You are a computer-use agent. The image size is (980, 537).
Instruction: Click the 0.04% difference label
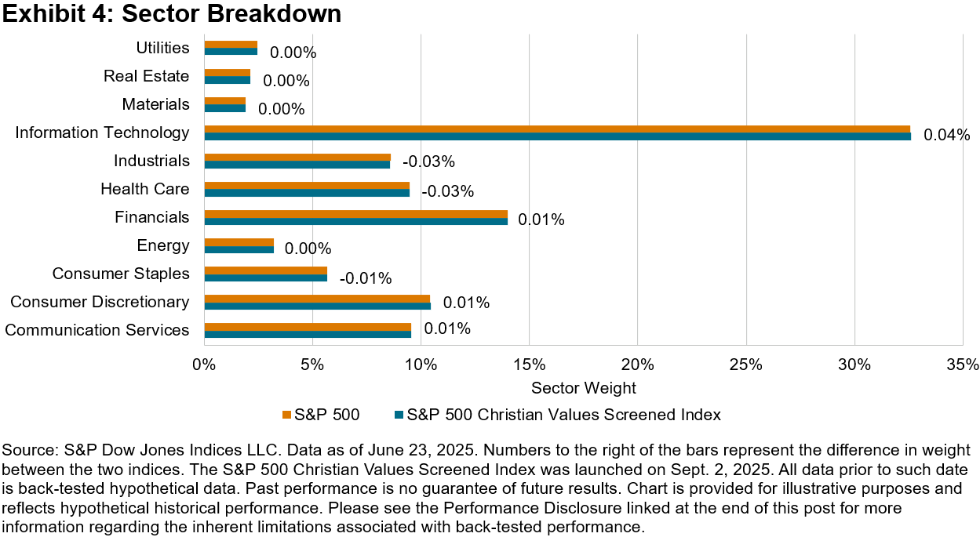point(946,135)
